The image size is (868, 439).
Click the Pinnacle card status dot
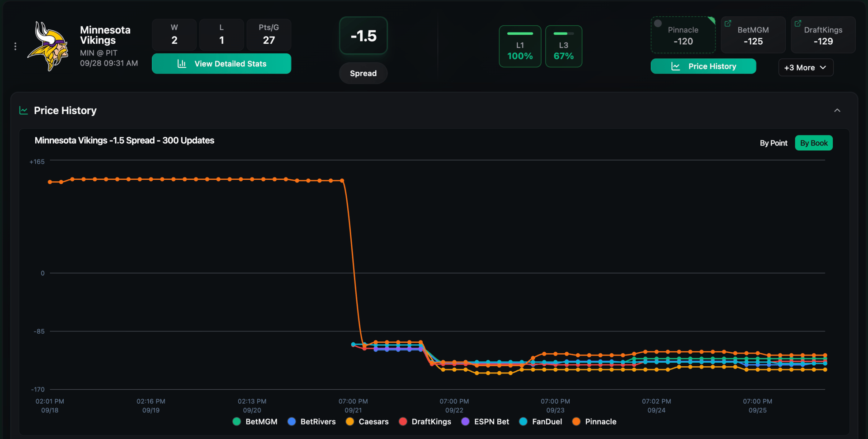(x=658, y=23)
